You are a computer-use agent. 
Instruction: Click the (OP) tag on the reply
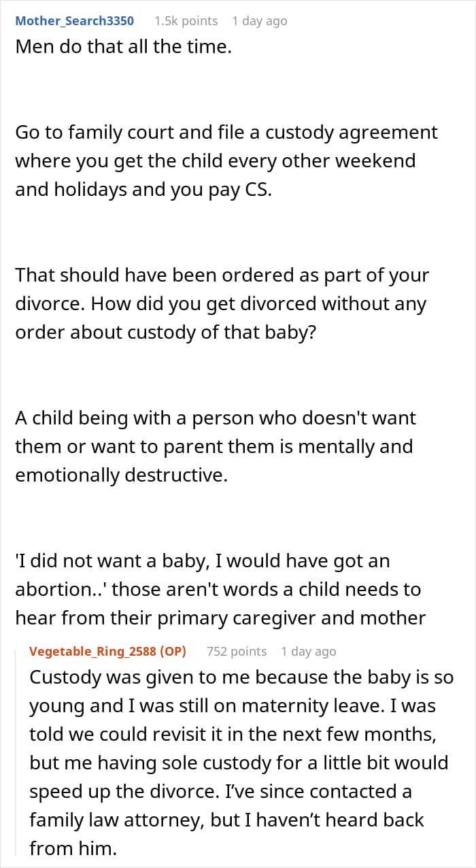(x=176, y=651)
